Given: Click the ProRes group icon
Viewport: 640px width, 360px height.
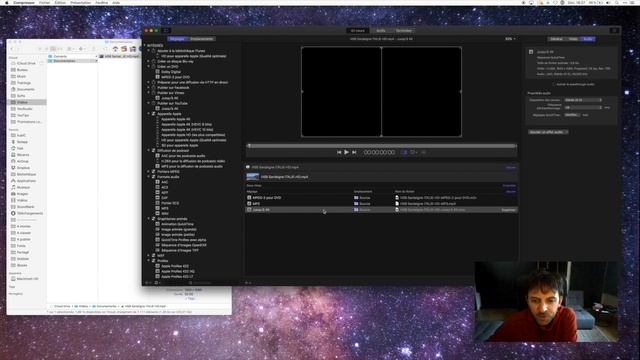Looking at the screenshot, I should click(x=153, y=261).
